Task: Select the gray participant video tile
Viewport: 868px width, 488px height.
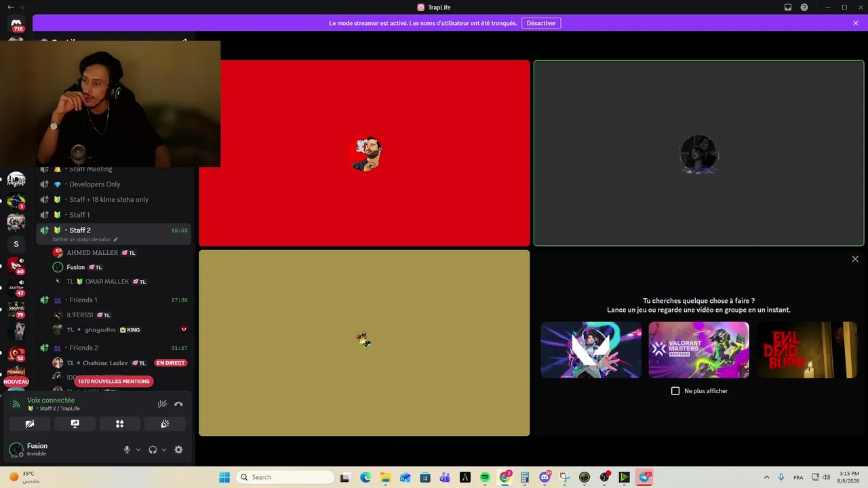Action: [698, 153]
